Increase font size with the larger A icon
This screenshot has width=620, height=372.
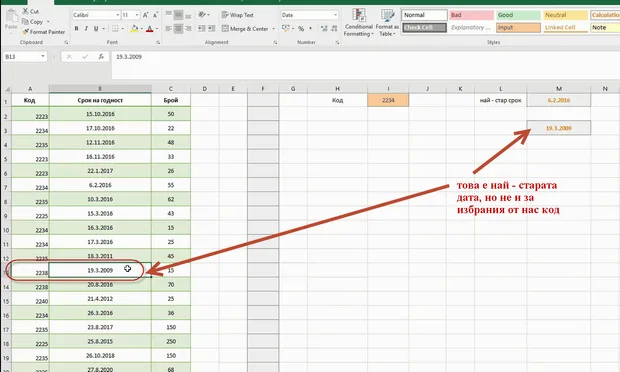tap(146, 15)
